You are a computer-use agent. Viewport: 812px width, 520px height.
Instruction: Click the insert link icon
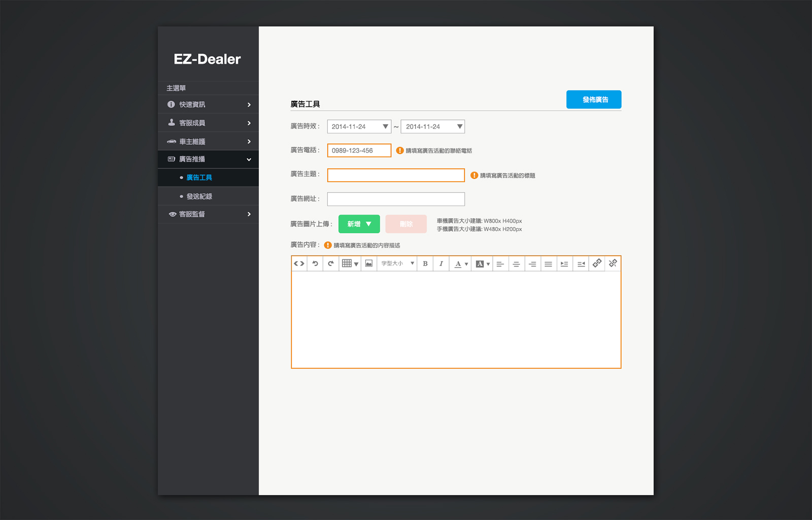pyautogui.click(x=597, y=263)
